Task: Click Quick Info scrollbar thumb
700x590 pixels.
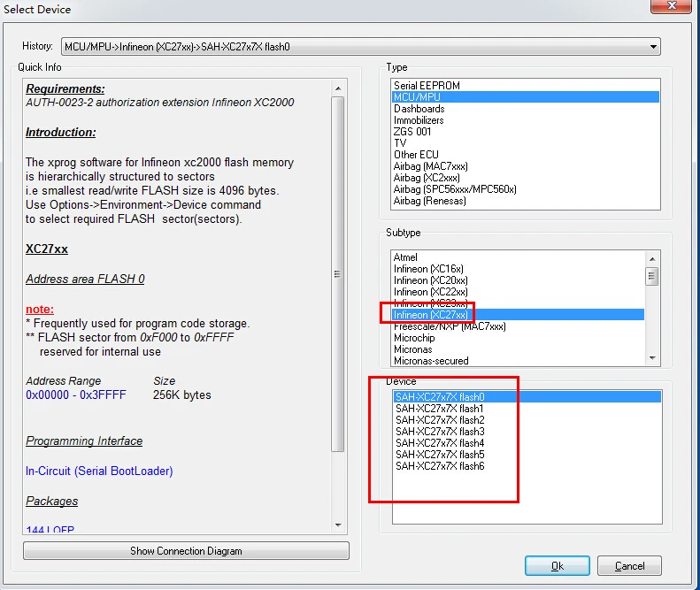Action: (338, 274)
